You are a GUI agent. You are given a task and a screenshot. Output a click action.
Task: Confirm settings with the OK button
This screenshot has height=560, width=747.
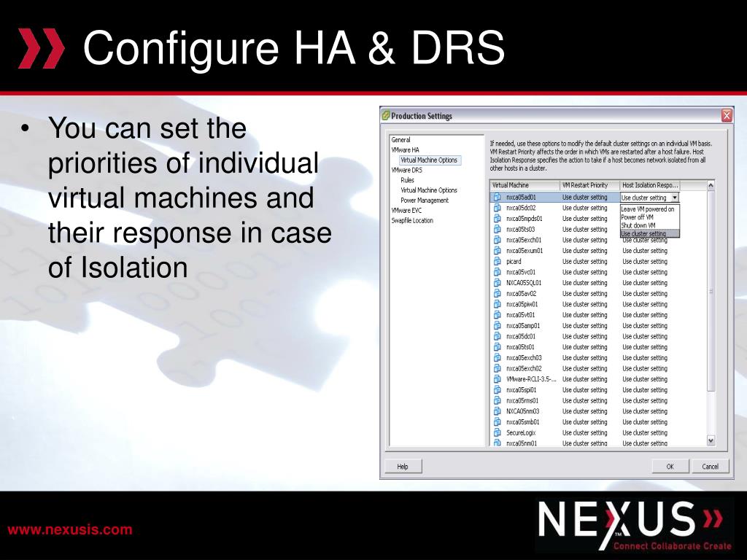coord(670,467)
